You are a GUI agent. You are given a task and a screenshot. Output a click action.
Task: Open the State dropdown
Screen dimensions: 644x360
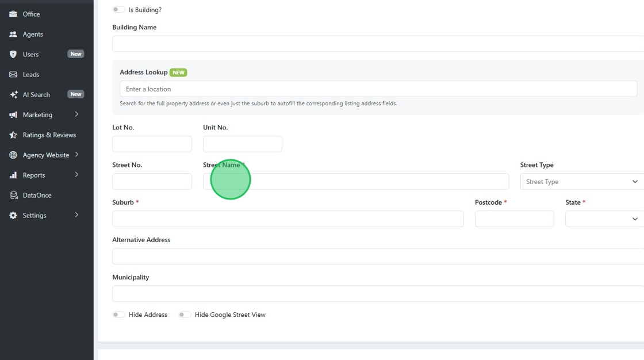tap(604, 219)
